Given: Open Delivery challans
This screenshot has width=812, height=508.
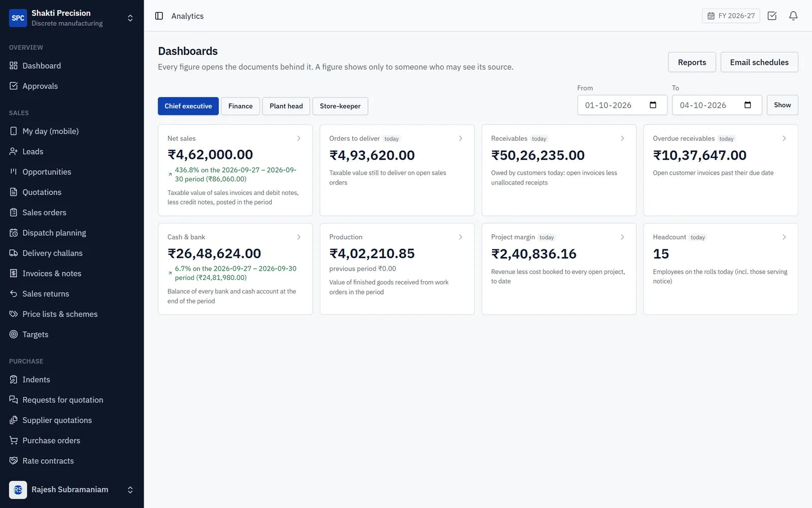Looking at the screenshot, I should [72, 253].
